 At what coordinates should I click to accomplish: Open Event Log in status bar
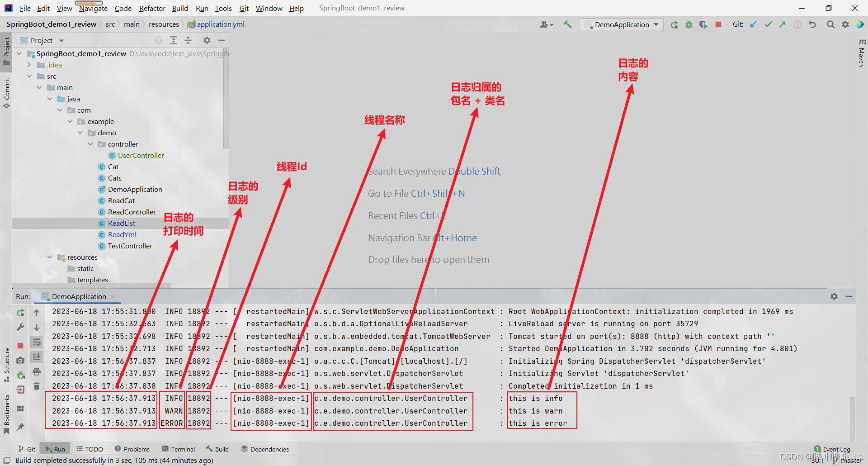tap(832, 449)
